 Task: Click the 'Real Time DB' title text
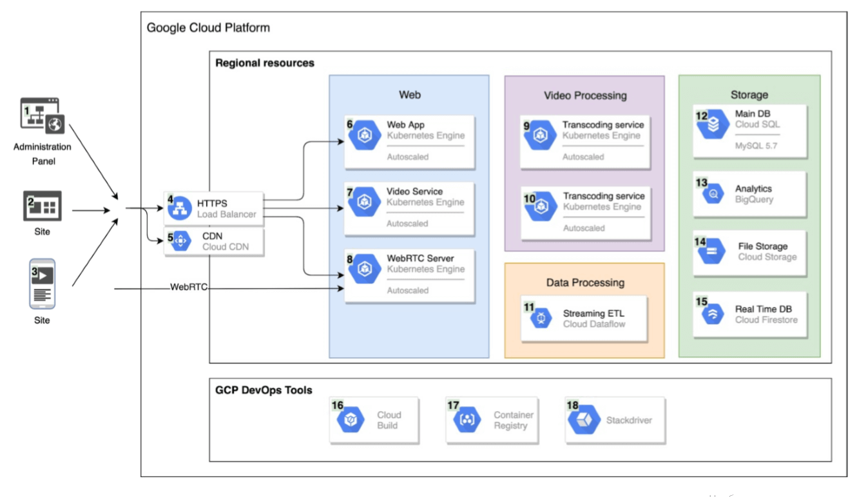(x=764, y=309)
